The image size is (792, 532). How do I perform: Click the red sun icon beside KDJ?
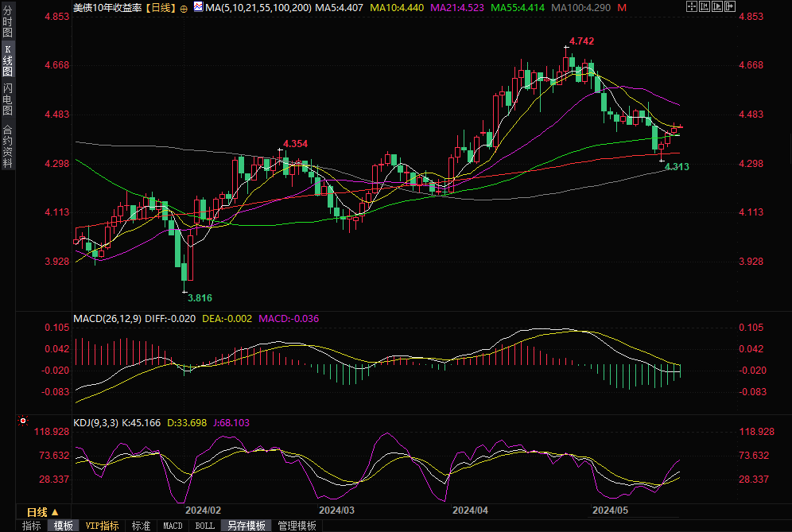[x=23, y=421]
